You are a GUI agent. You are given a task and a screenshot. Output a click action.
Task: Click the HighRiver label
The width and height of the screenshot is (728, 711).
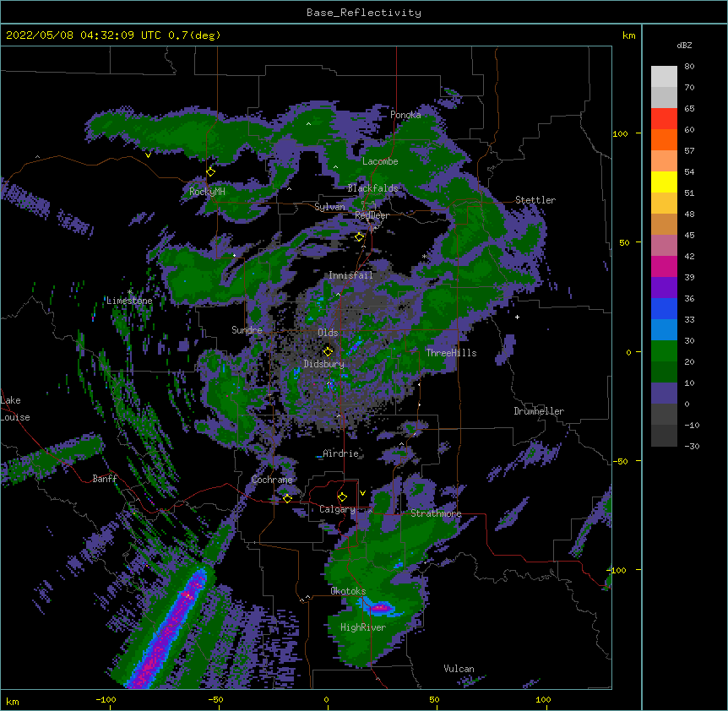click(363, 627)
